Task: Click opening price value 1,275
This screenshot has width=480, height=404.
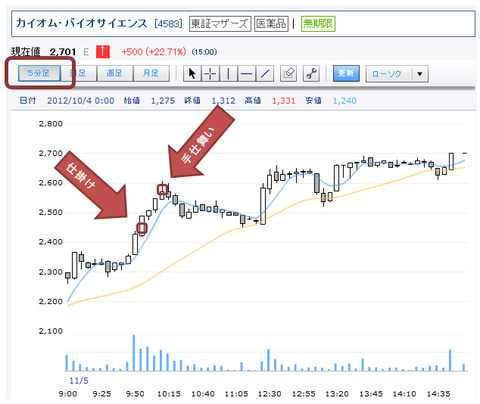Action: pyautogui.click(x=163, y=101)
